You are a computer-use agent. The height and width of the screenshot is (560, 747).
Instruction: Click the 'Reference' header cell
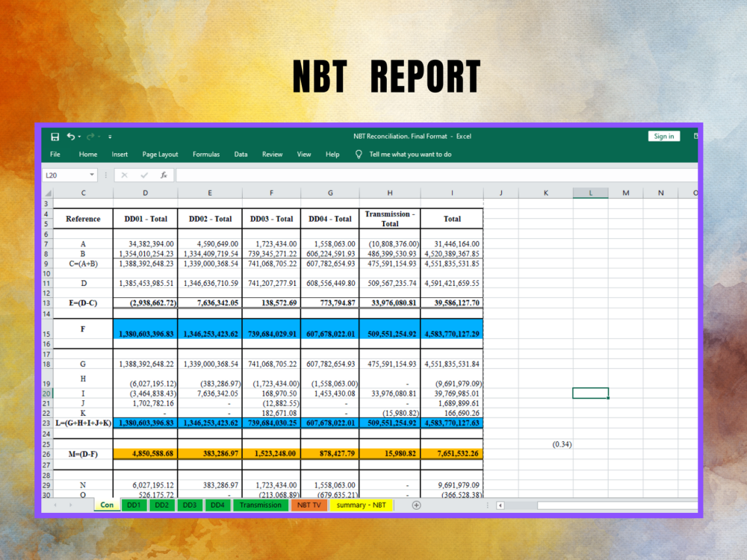tap(83, 219)
